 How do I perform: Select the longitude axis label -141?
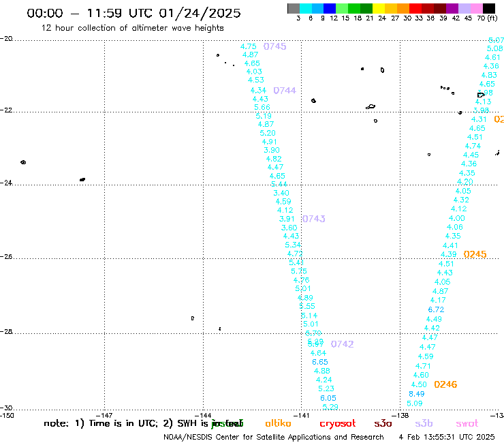click(x=302, y=415)
